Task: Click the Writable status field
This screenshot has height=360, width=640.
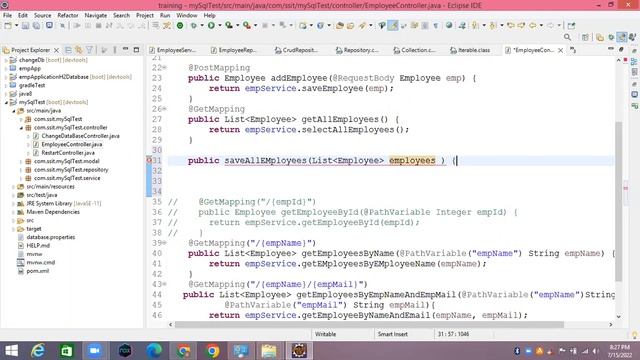Action: click(325, 334)
